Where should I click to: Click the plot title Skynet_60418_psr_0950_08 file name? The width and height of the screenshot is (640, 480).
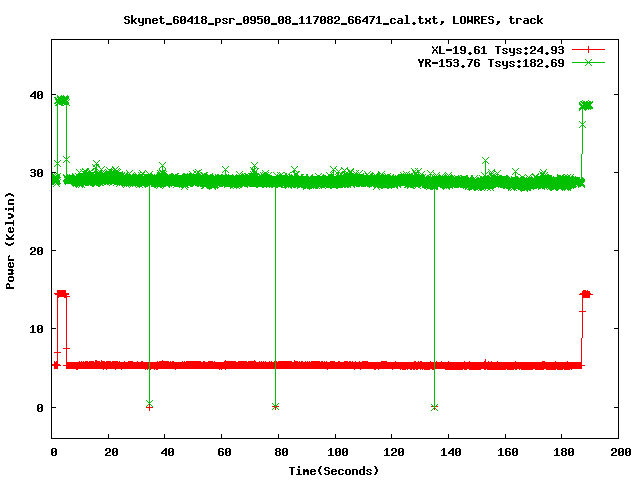(x=280, y=20)
